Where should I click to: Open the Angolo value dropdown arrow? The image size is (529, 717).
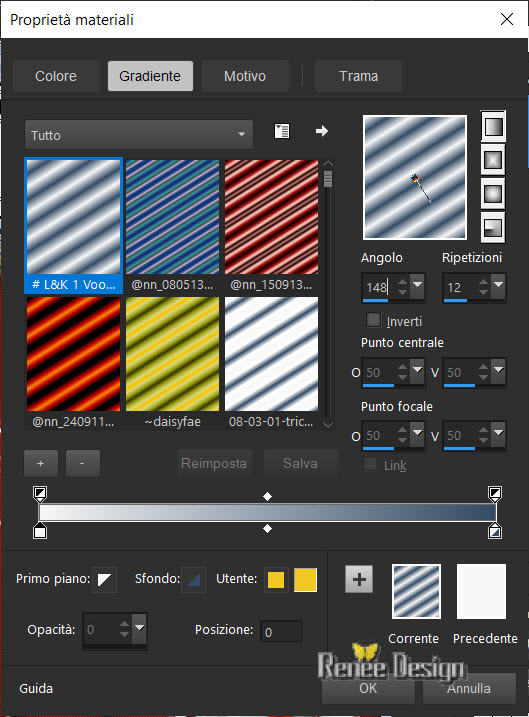click(417, 285)
